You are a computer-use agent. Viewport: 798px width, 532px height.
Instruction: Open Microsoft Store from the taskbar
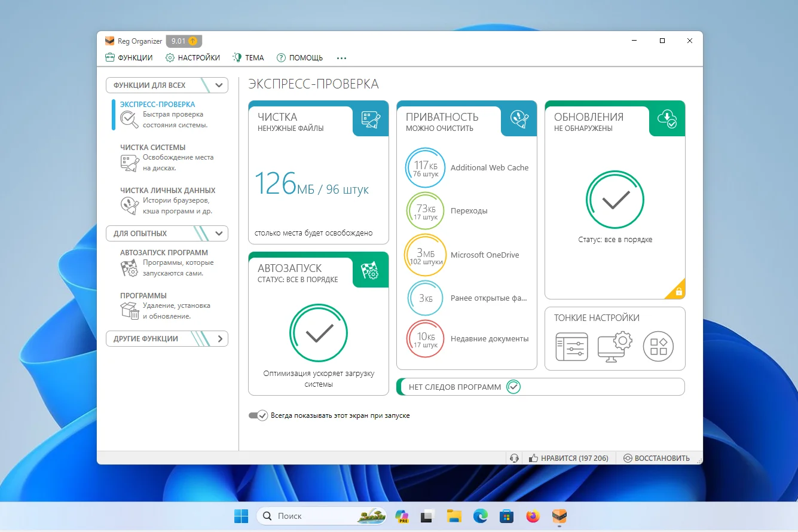[x=506, y=516]
